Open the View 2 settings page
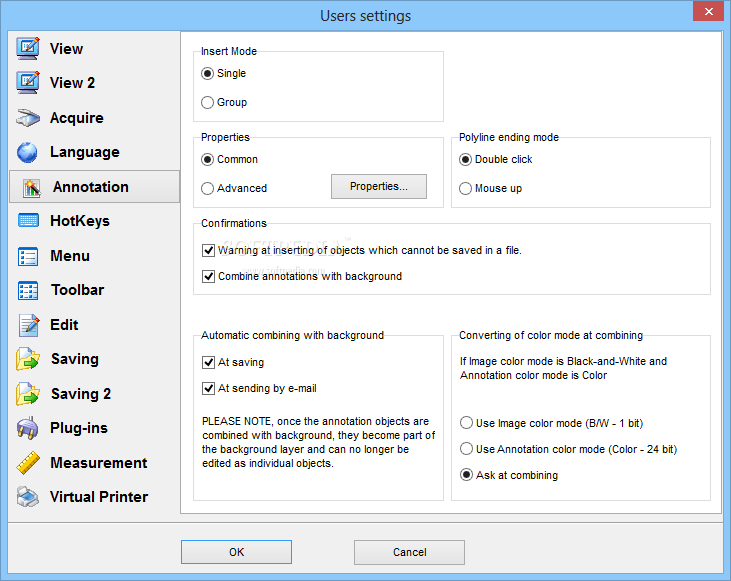The image size is (731, 581). tap(72, 83)
